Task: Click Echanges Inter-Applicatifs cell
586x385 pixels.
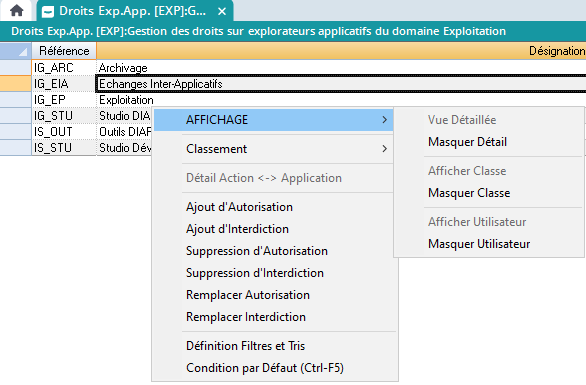Action: click(x=341, y=84)
